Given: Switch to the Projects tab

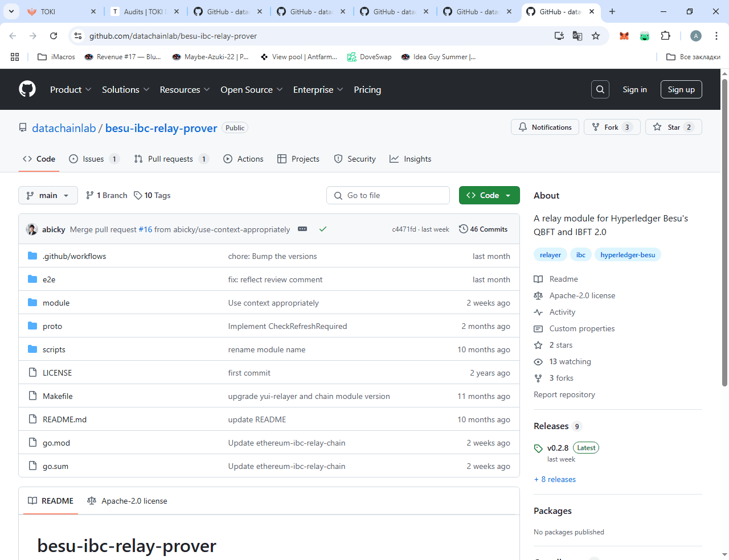Looking at the screenshot, I should pos(298,159).
